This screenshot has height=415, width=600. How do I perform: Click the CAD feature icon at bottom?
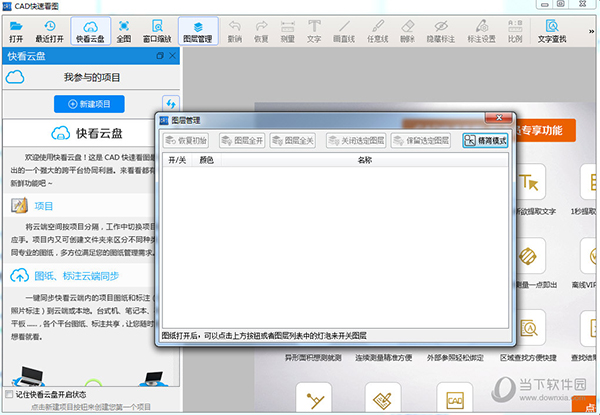click(x=455, y=399)
